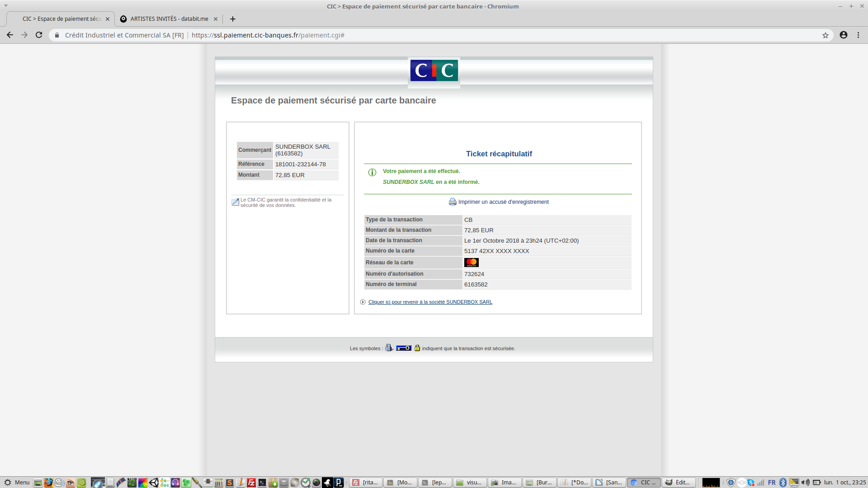Image resolution: width=868 pixels, height=488 pixels.
Task: Click the padlock site security icon
Action: click(x=57, y=35)
